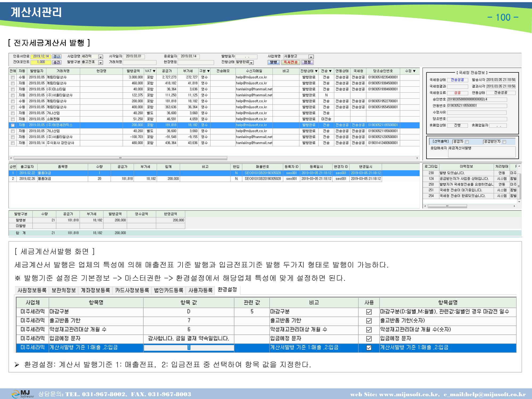Click the MJ Software logo in footer

point(23,394)
